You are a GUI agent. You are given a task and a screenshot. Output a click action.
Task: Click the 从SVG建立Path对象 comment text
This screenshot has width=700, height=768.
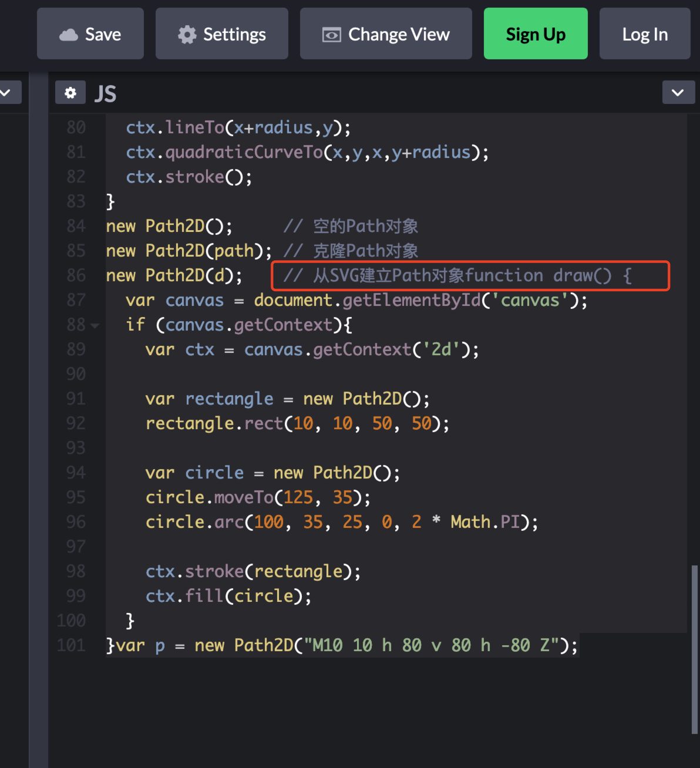pos(389,275)
